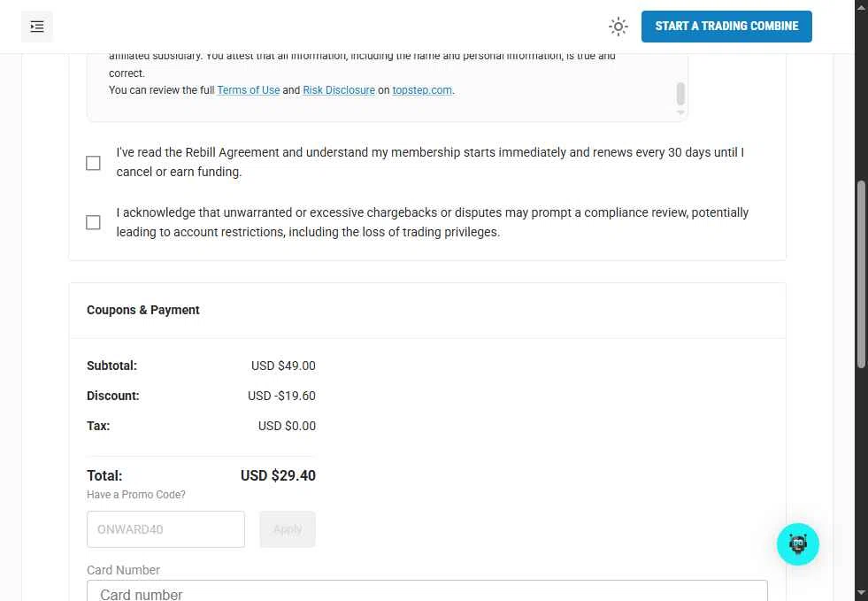The width and height of the screenshot is (868, 601).
Task: Click the chargebacks acknowledgment statement text
Action: [432, 222]
